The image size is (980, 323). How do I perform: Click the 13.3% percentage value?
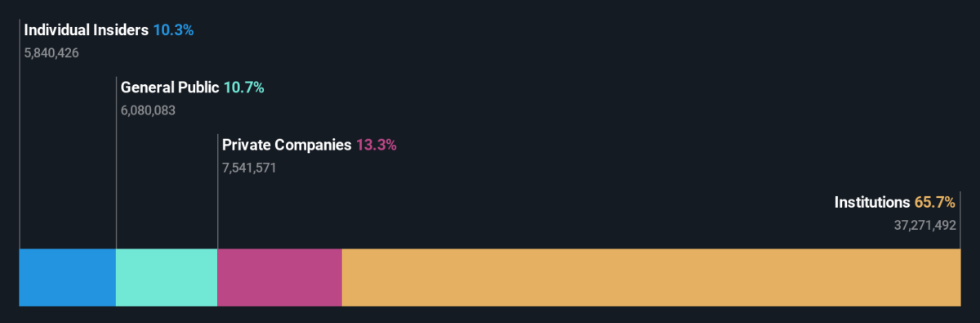[376, 145]
